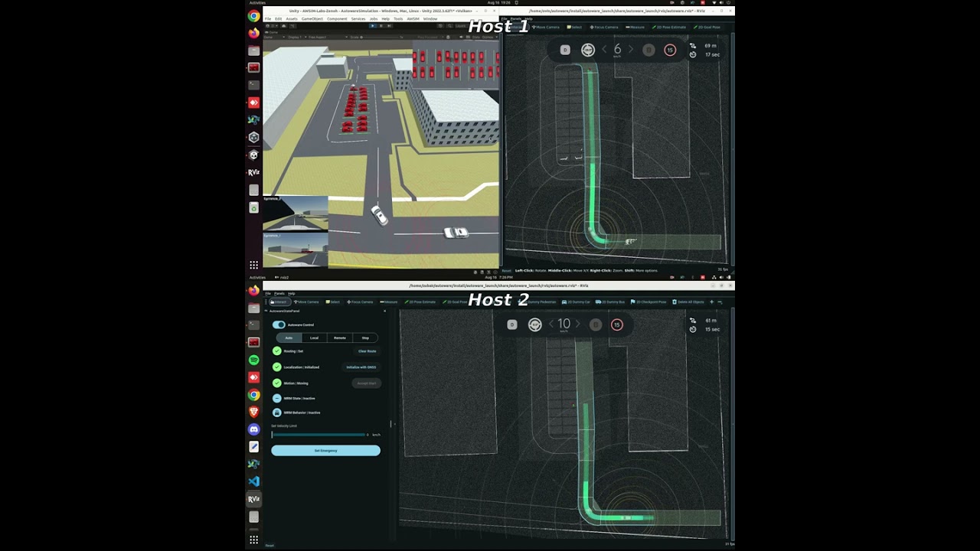The image size is (980, 551).
Task: Open Discord from the Host 2 dock
Action: click(x=253, y=429)
